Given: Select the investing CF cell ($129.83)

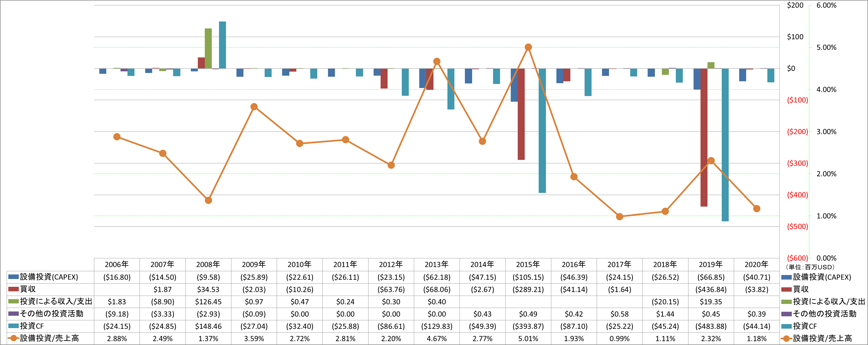Looking at the screenshot, I should [x=437, y=326].
